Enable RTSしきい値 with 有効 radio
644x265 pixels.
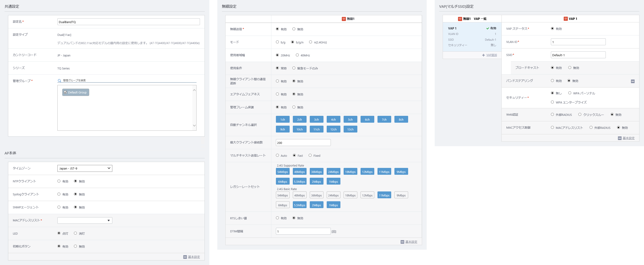point(277,218)
